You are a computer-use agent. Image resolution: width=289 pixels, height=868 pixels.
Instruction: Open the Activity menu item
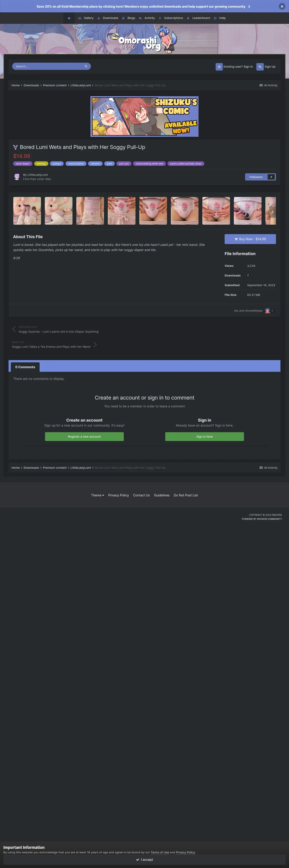147,18
